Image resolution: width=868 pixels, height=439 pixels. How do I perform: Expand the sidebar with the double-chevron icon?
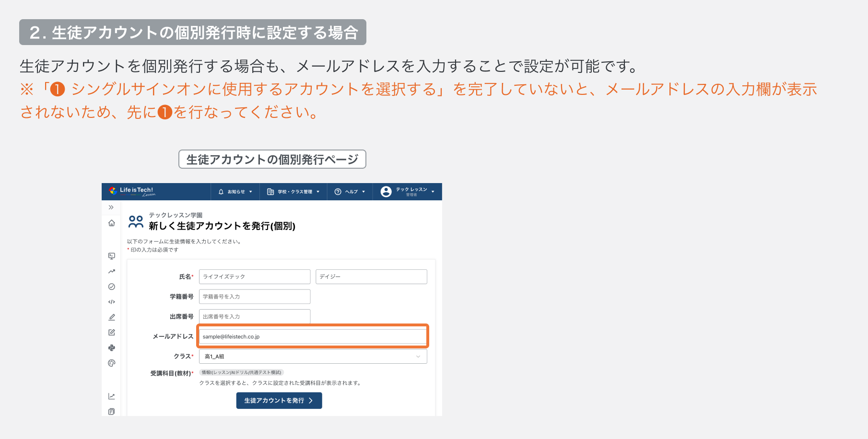(x=111, y=208)
